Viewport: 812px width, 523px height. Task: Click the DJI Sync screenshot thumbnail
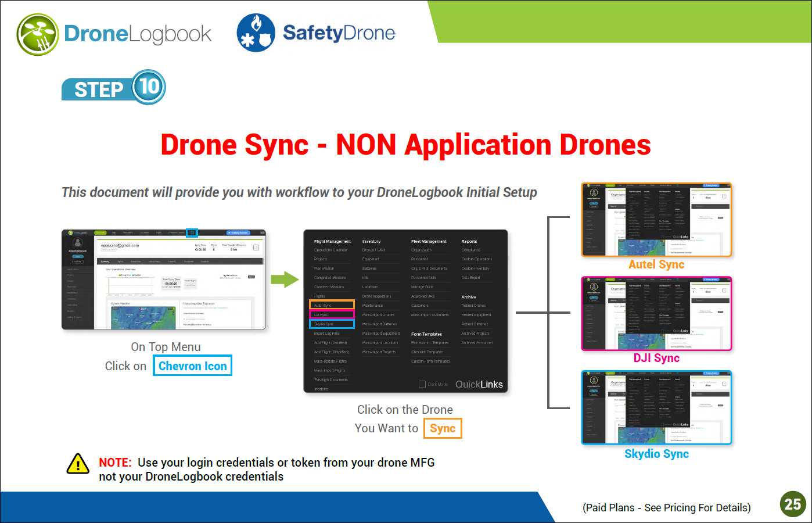[657, 314]
